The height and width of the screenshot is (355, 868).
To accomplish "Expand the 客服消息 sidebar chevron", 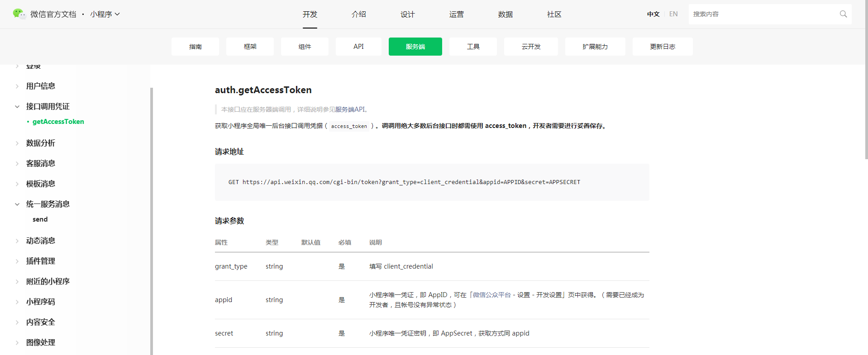I will coord(17,163).
